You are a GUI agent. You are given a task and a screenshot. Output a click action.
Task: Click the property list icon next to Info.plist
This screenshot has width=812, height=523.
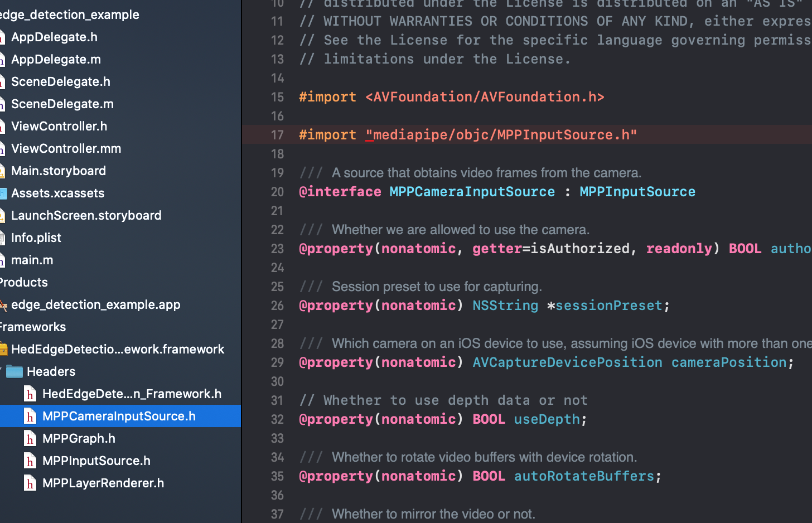tap(3, 238)
